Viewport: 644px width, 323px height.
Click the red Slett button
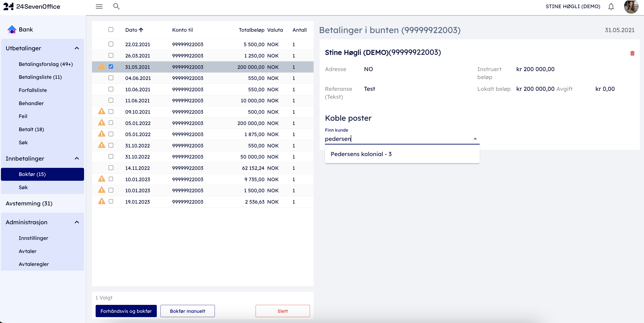pos(283,311)
